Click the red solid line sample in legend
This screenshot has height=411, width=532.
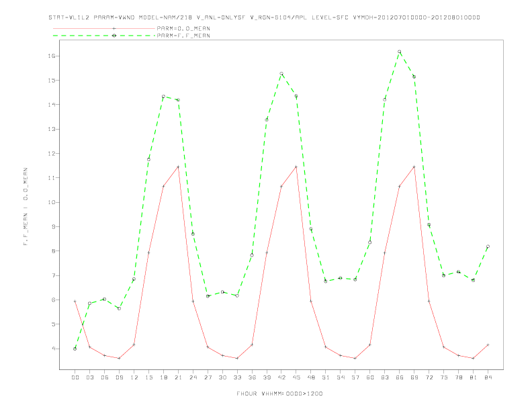104,28
